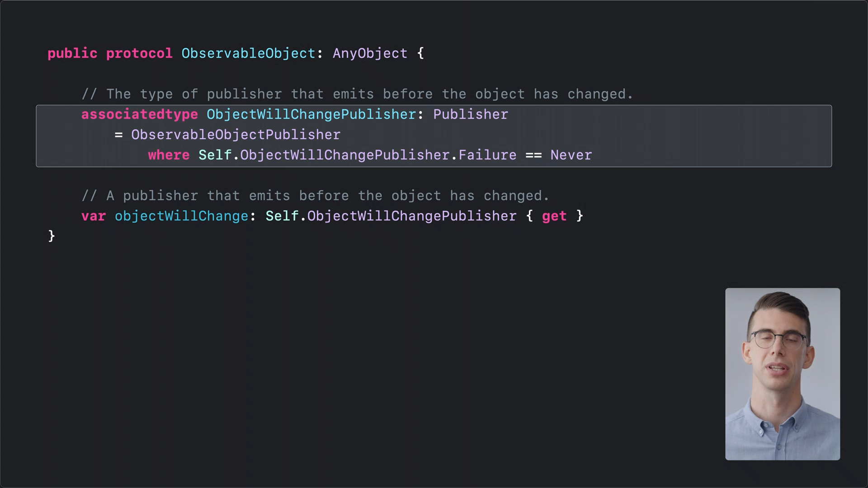This screenshot has width=868, height=488.
Task: Click the ObservableObjectPublisher default type
Action: pos(236,135)
